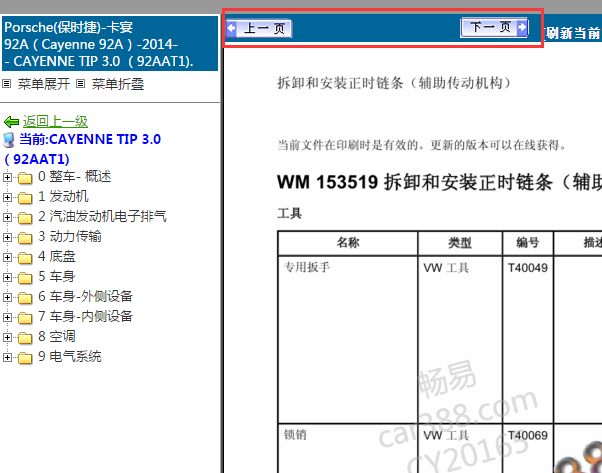The image size is (602, 473).
Task: Click the 菜单折叠 collapse-menu option
Action: point(117,84)
